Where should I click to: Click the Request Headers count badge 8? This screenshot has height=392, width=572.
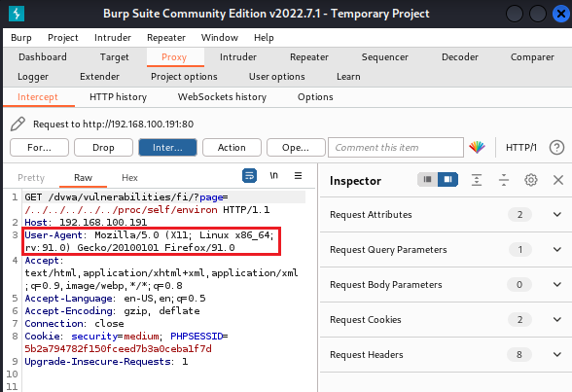[x=519, y=354]
